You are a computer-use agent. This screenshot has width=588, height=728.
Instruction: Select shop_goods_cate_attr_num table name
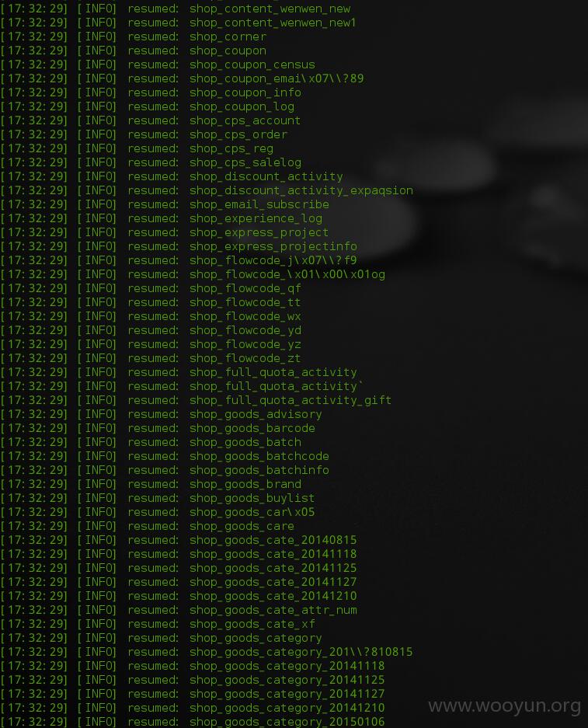pyautogui.click(x=273, y=610)
